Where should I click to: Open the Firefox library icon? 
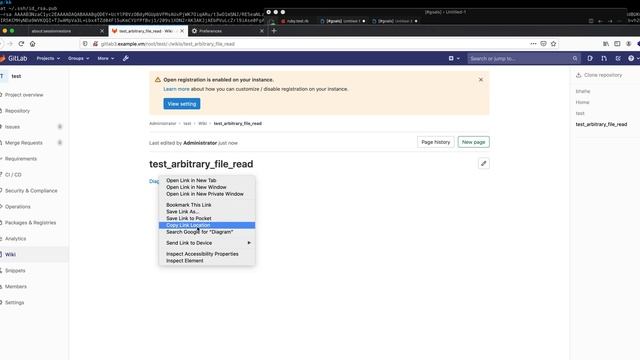[x=606, y=44]
